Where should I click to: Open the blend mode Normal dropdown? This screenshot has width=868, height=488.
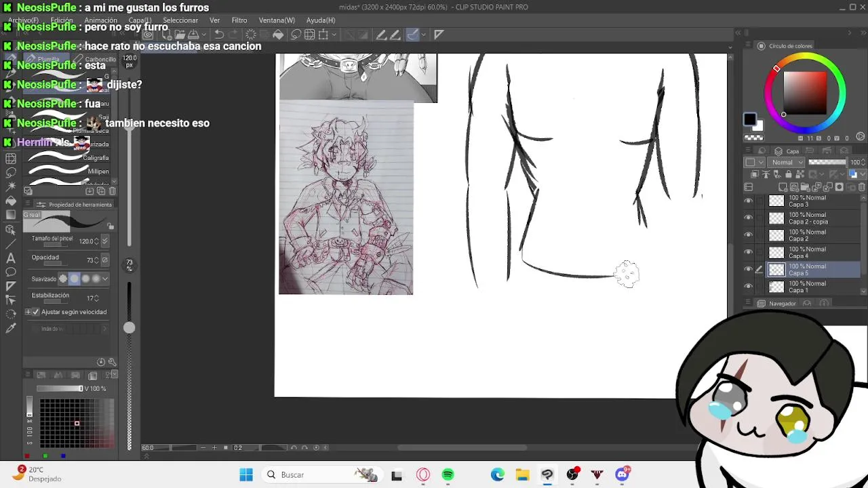(787, 162)
